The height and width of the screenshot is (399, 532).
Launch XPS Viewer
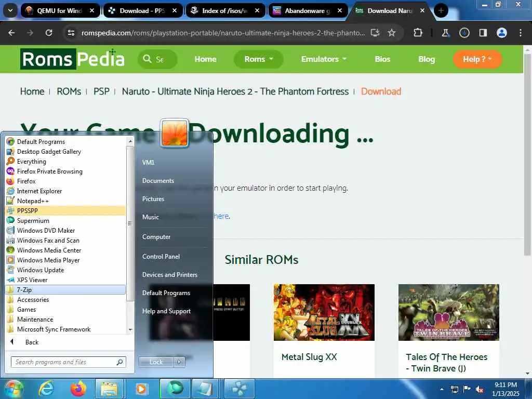(65, 280)
